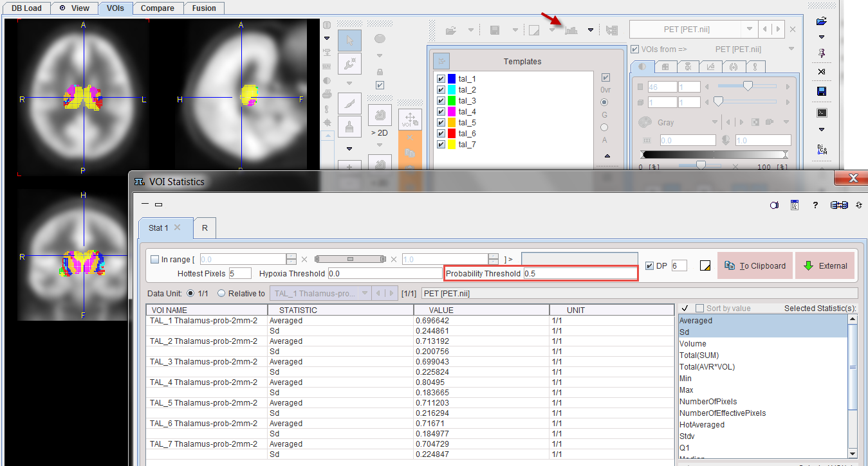Pick the ellipse shape VOI tool
868x466 pixels.
[x=380, y=39]
